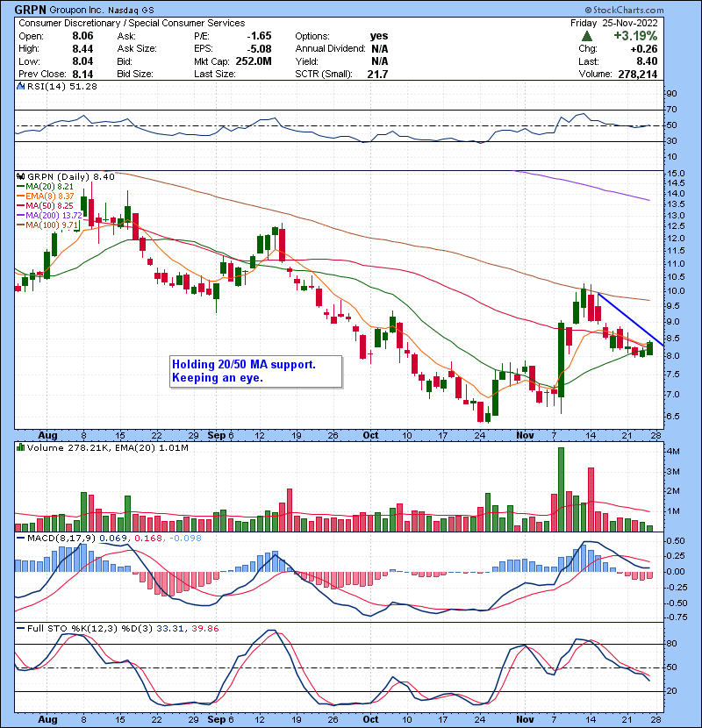This screenshot has height=728, width=702.
Task: Click the Open value 8.06
Action: 82,36
